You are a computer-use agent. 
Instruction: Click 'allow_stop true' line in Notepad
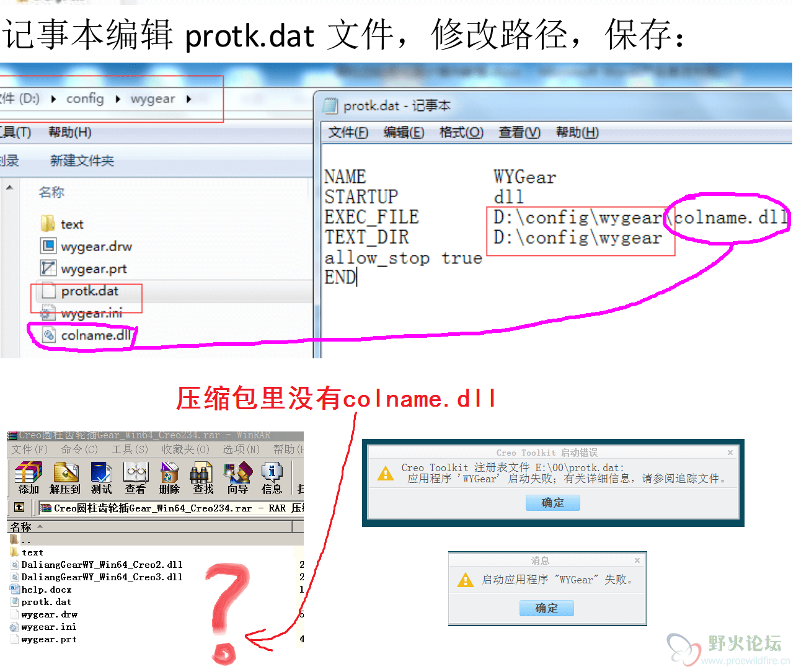click(404, 258)
